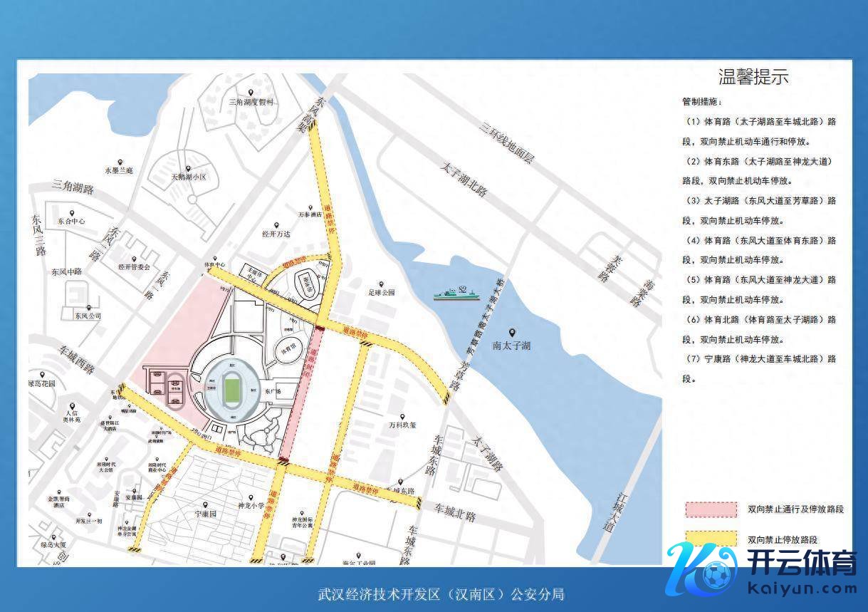Viewport: 868px width, 612px height.
Task: Select the 天鹅湖小区 pin marker
Action: pyautogui.click(x=189, y=168)
